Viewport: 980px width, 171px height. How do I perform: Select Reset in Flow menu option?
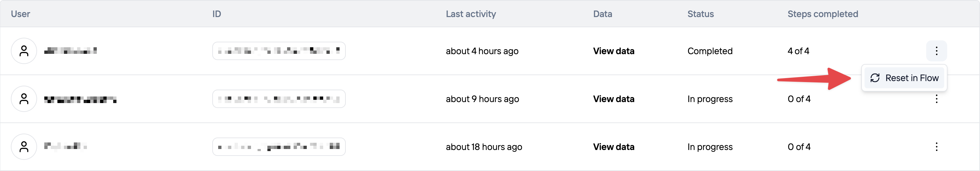[x=911, y=78]
